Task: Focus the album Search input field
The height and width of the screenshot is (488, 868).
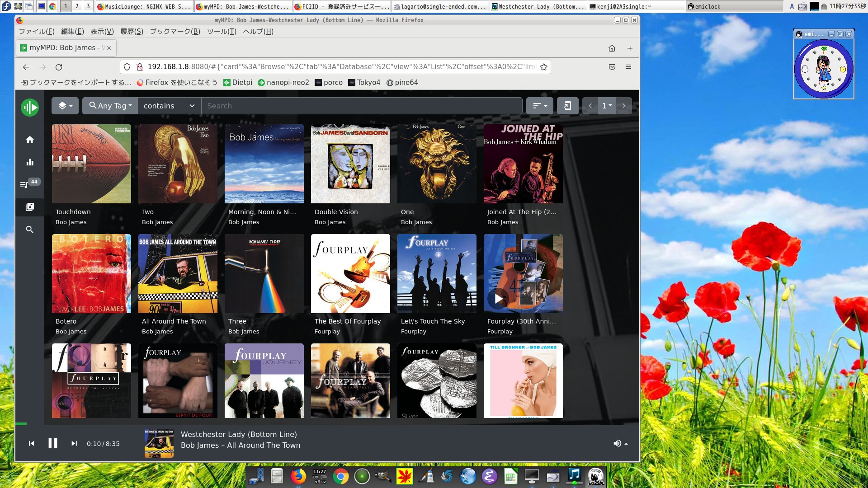Action: [x=362, y=106]
